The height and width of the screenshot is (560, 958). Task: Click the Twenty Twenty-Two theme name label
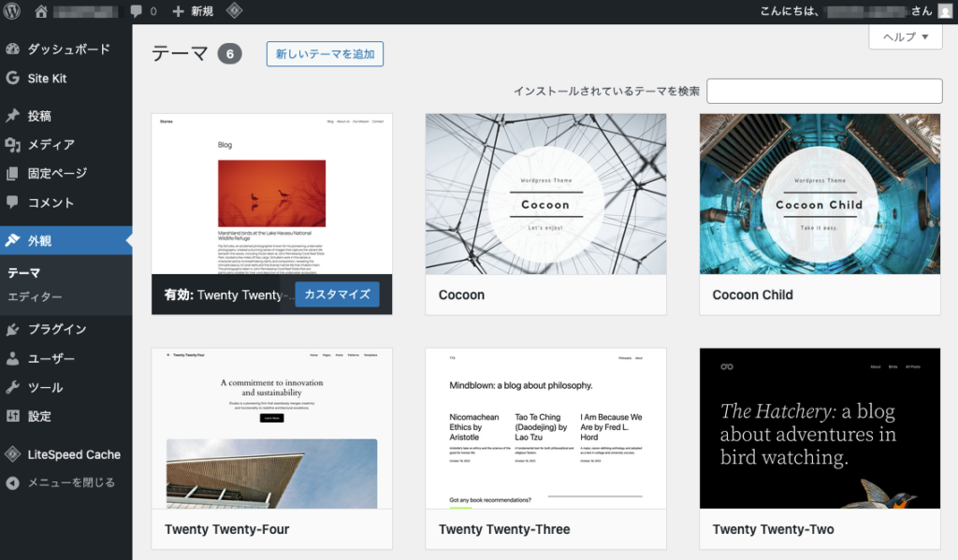click(x=773, y=529)
